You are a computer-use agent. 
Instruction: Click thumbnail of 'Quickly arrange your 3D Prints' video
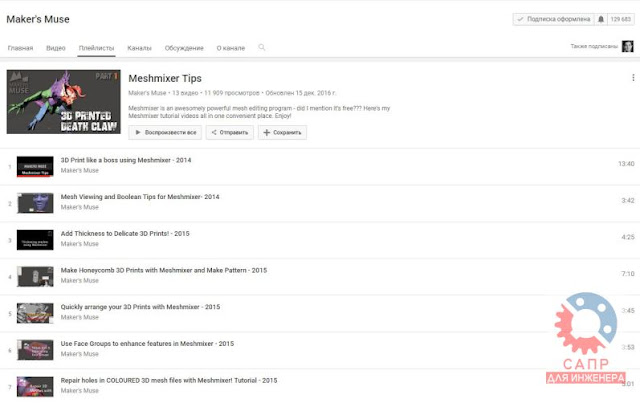point(35,314)
